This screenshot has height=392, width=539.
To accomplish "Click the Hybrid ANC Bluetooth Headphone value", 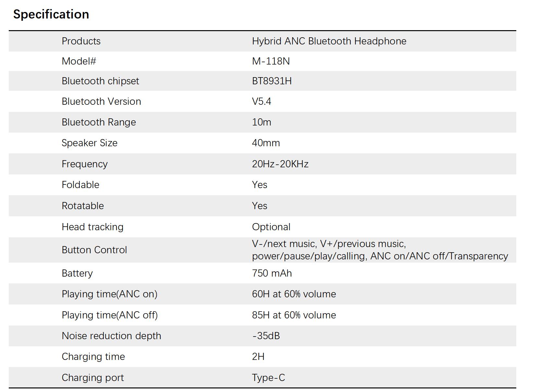I will pos(329,41).
